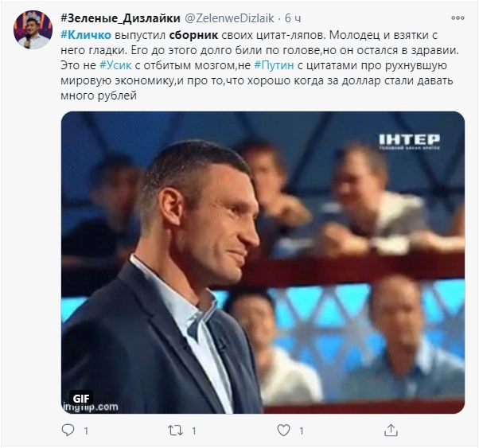Open the tweet's three-dot more options menu
This screenshot has height=448, width=479.
458,18
